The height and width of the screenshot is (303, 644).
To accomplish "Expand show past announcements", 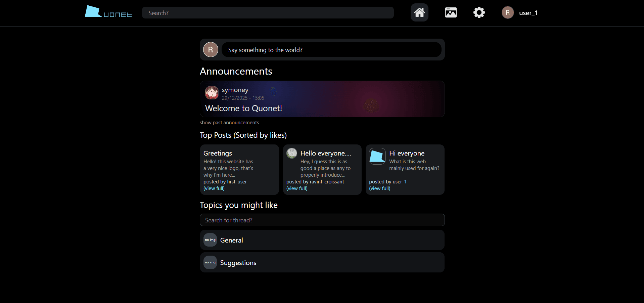I will 229,123.
